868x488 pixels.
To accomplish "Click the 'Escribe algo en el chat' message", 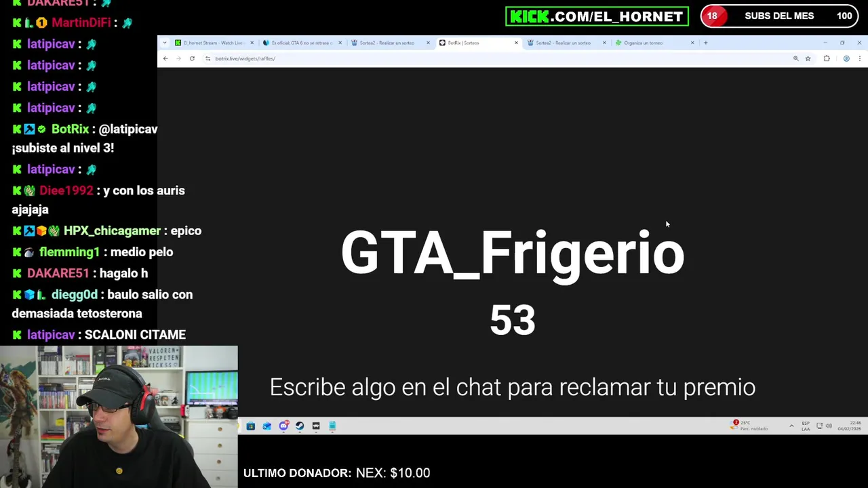I will (x=513, y=388).
